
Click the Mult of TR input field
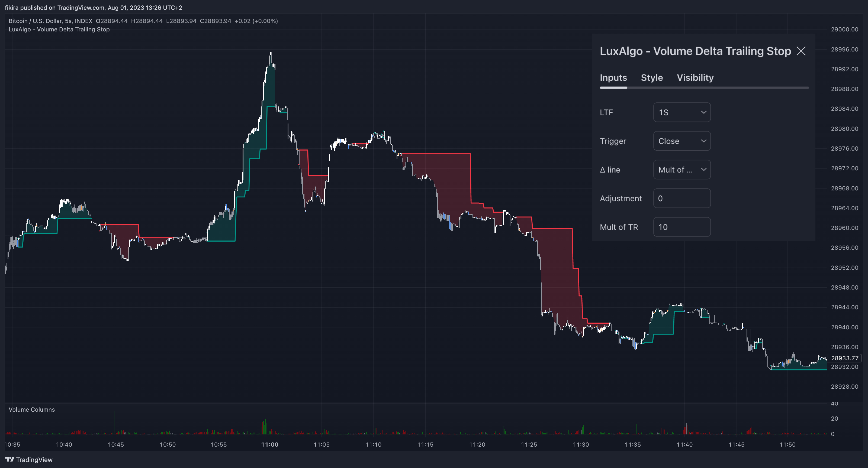click(682, 227)
